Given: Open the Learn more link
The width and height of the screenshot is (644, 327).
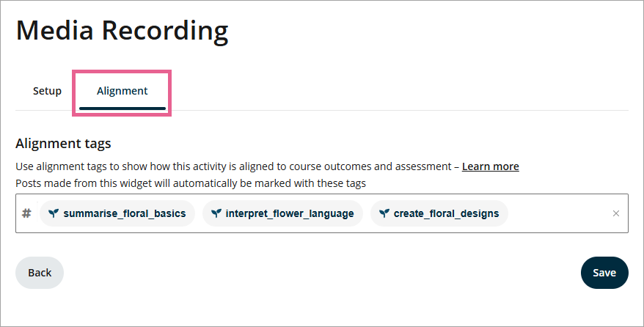Looking at the screenshot, I should pyautogui.click(x=490, y=166).
